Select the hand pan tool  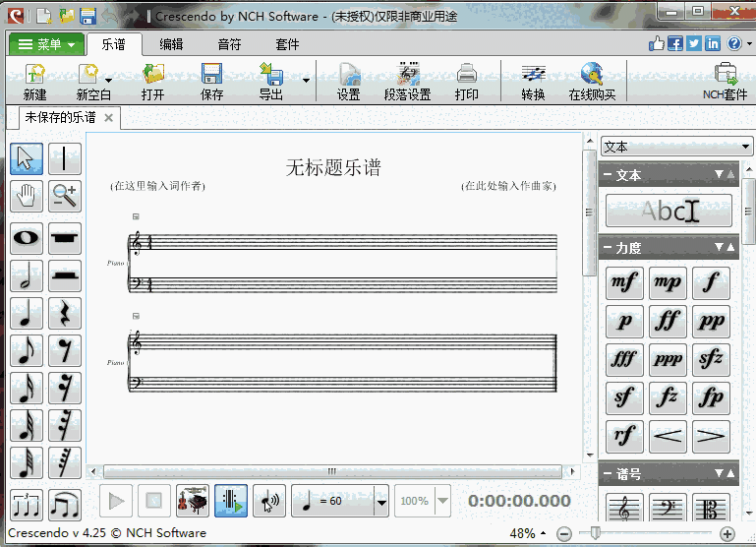tap(27, 197)
